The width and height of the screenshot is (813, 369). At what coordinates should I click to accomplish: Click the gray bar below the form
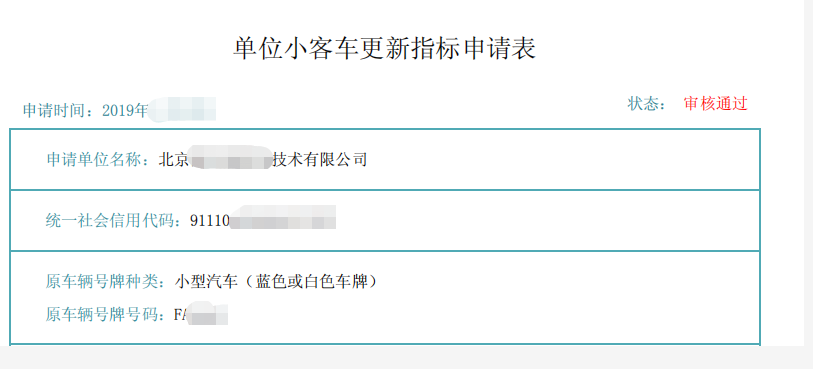click(406, 358)
